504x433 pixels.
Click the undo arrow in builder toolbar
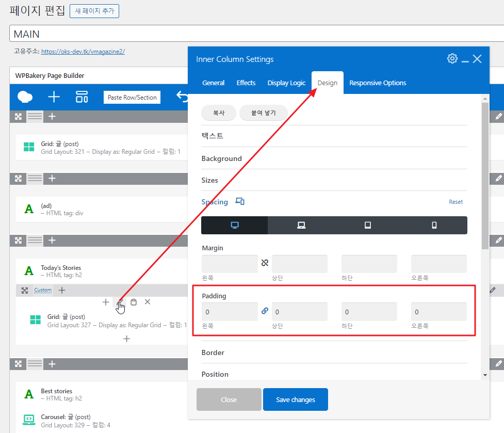[x=182, y=97]
